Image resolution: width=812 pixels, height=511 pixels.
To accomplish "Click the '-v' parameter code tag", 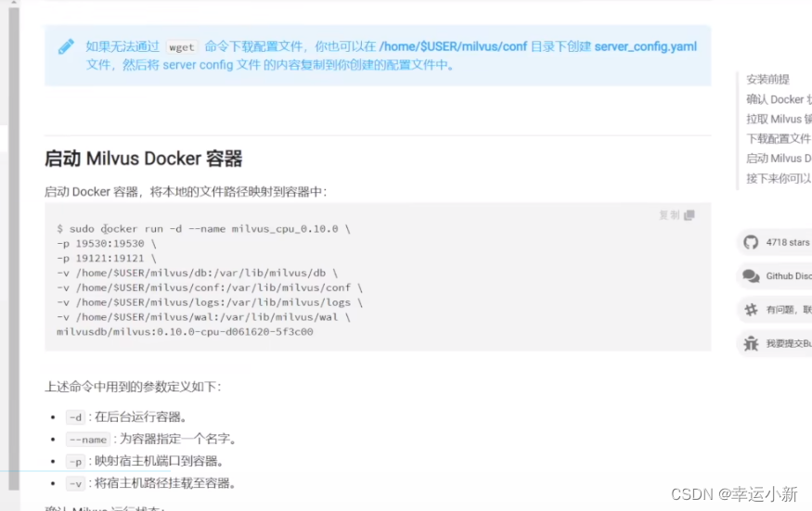I will (x=75, y=483).
